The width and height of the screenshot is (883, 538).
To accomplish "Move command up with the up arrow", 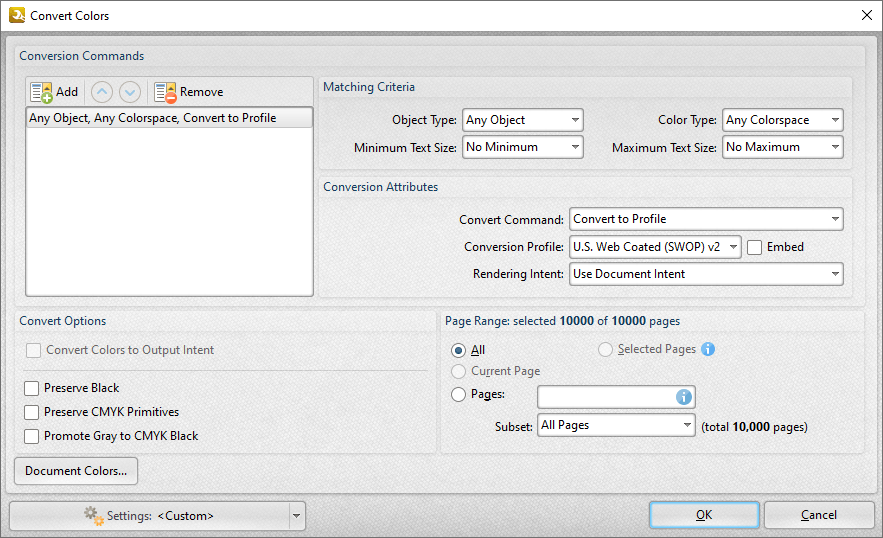I will click(102, 92).
